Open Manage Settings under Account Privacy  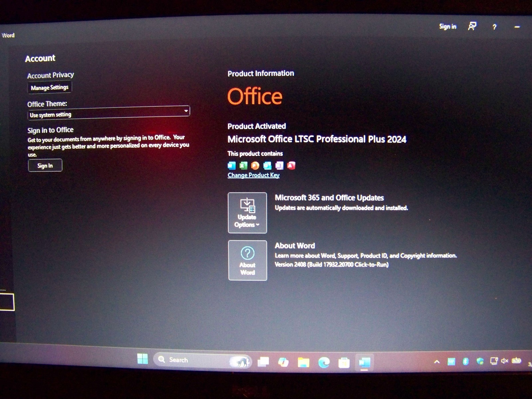point(50,87)
